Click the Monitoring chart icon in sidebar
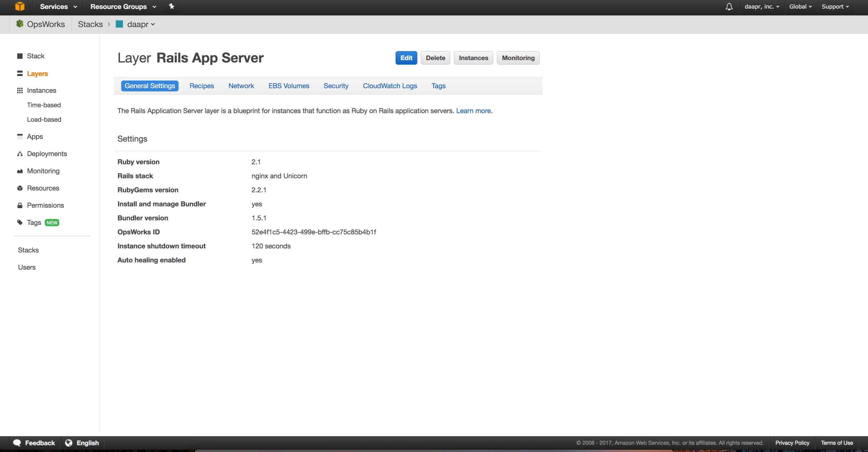The image size is (868, 452). click(20, 171)
